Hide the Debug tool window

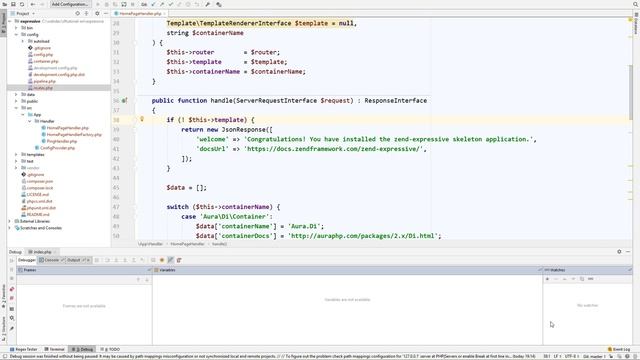[628, 252]
